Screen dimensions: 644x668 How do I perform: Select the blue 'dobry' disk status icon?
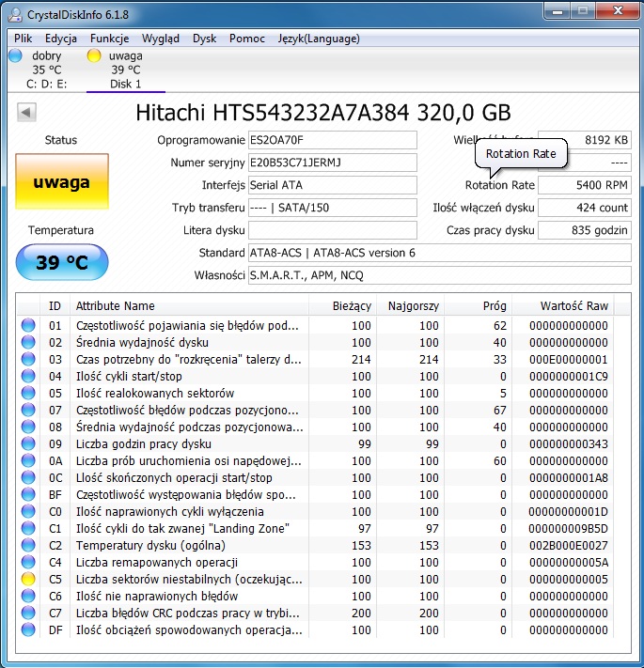pos(15,56)
